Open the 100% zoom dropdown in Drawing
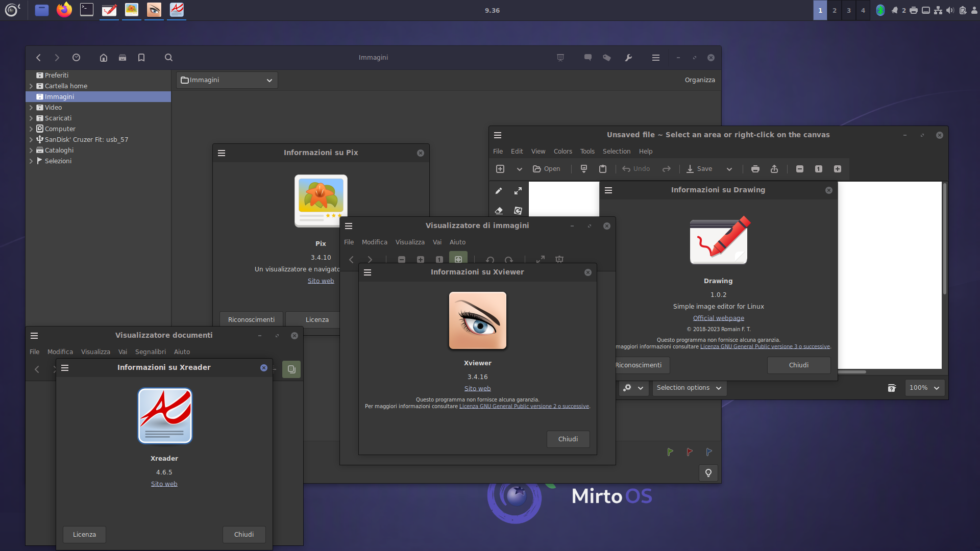The image size is (980, 551). pos(924,388)
